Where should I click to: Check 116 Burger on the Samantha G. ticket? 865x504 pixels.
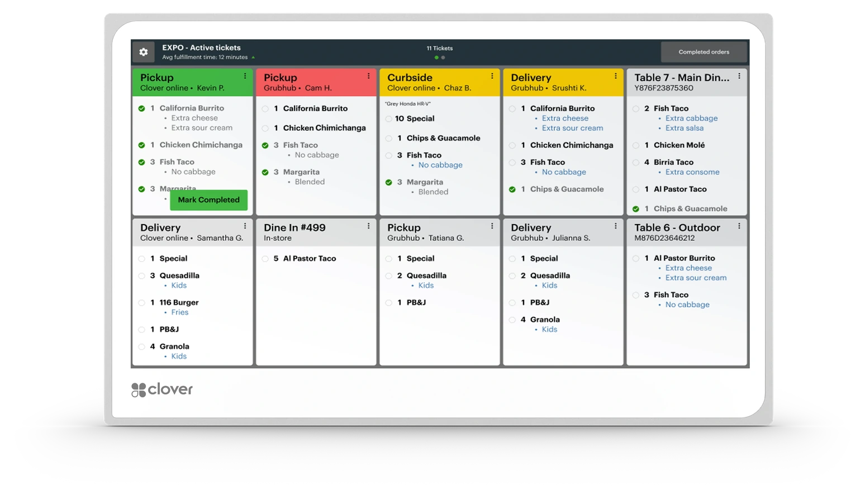(142, 303)
